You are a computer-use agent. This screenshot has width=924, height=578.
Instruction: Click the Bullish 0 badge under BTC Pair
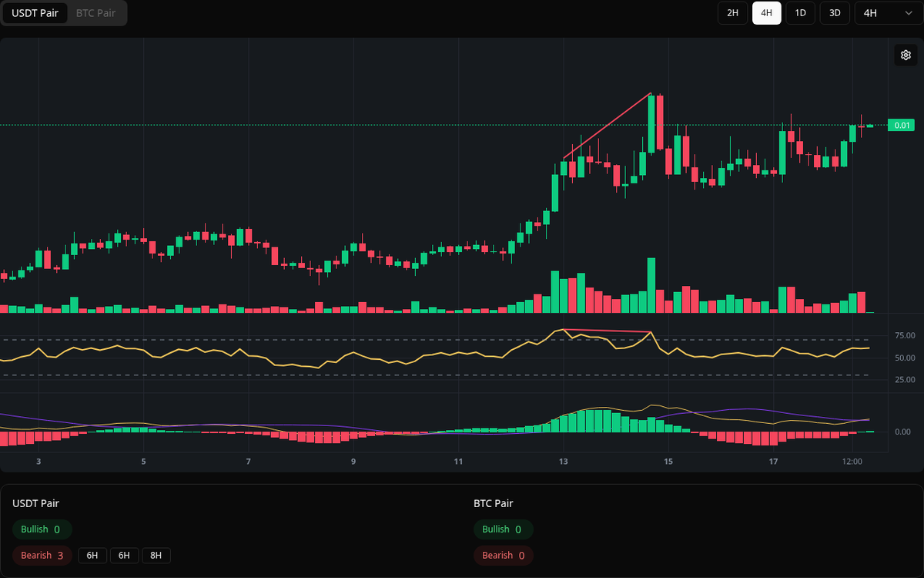504,529
